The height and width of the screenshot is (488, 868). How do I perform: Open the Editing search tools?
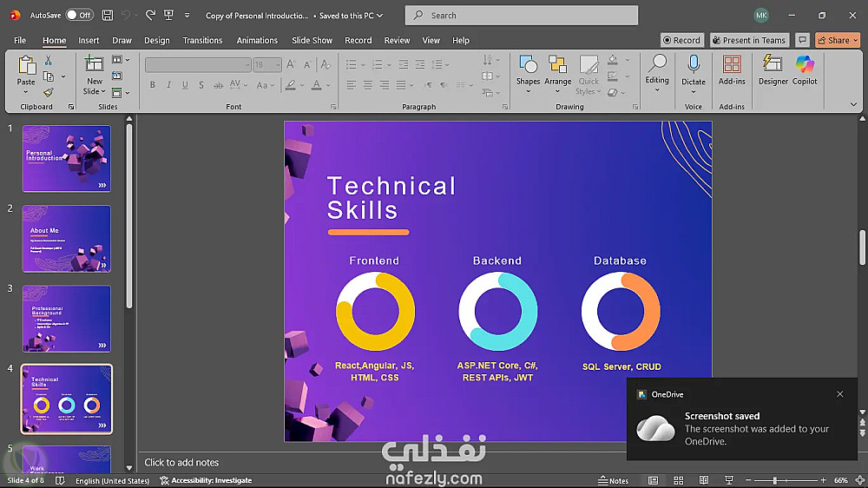657,73
